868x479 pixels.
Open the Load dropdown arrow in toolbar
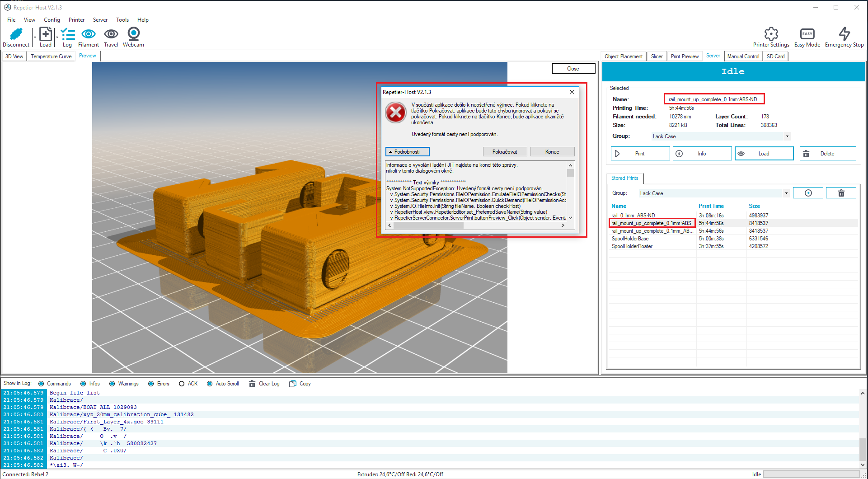click(x=57, y=37)
